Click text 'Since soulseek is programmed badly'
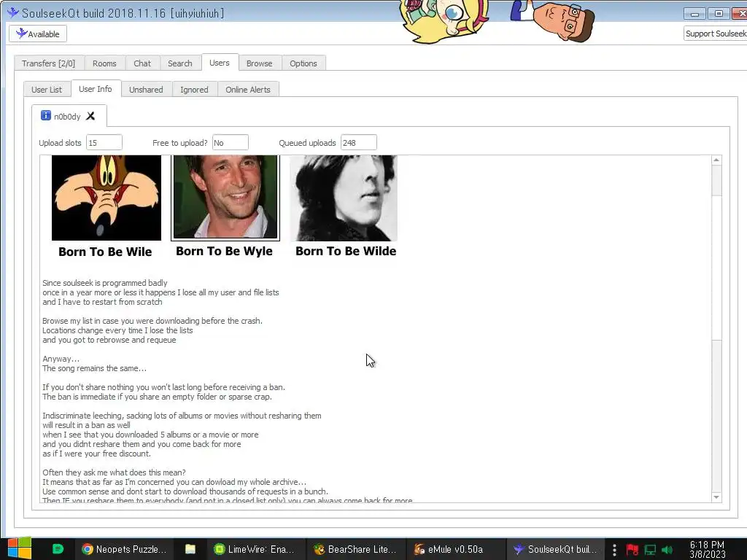Image resolution: width=747 pixels, height=560 pixels. 105,283
